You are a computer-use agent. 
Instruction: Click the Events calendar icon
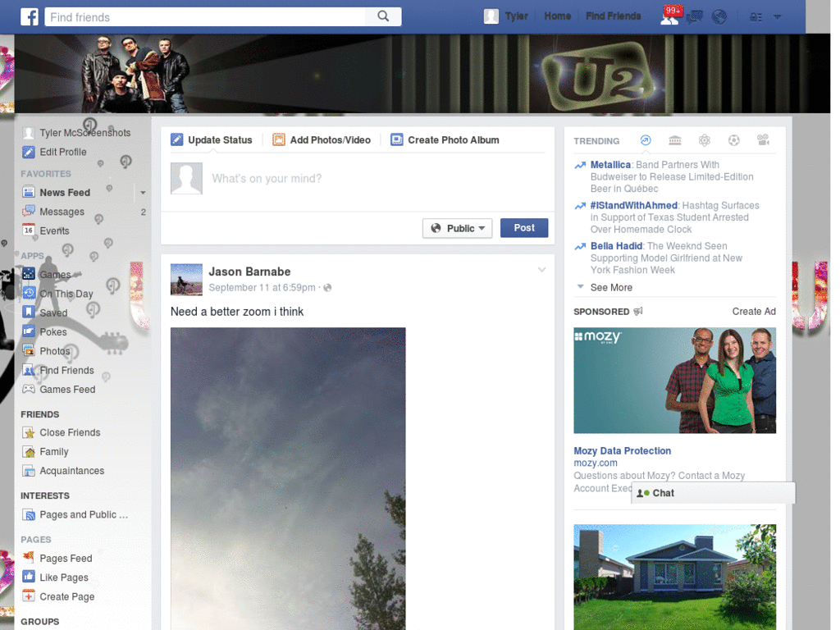pos(29,231)
